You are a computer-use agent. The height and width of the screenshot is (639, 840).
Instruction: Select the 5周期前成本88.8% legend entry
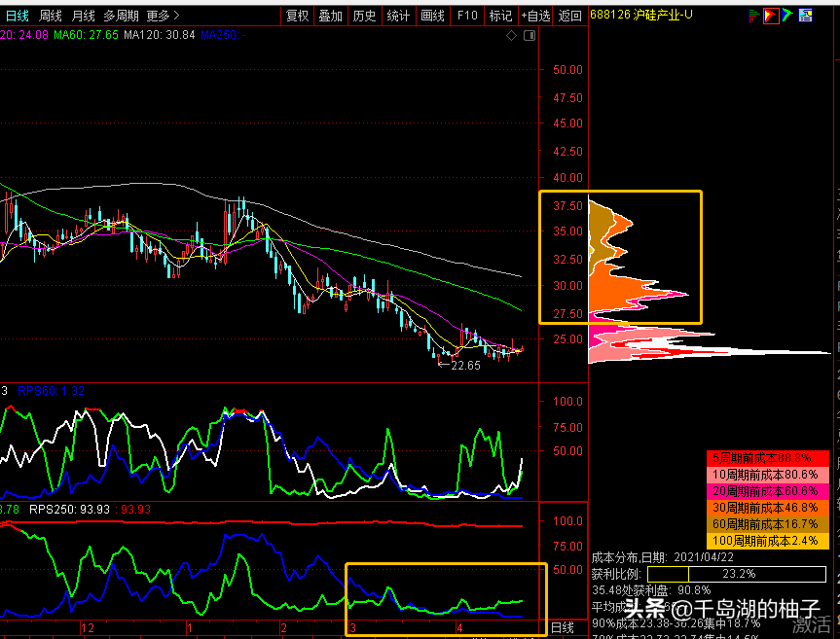coord(767,458)
